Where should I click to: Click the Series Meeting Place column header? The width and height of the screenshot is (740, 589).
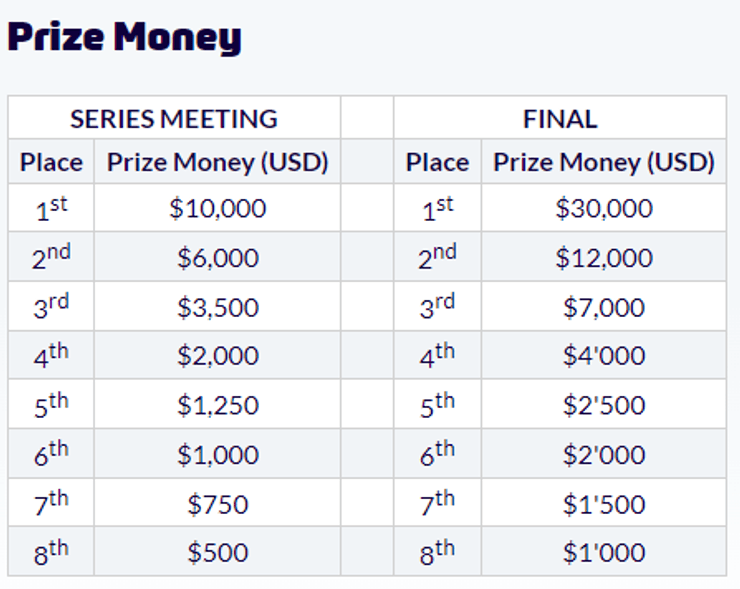tap(51, 162)
